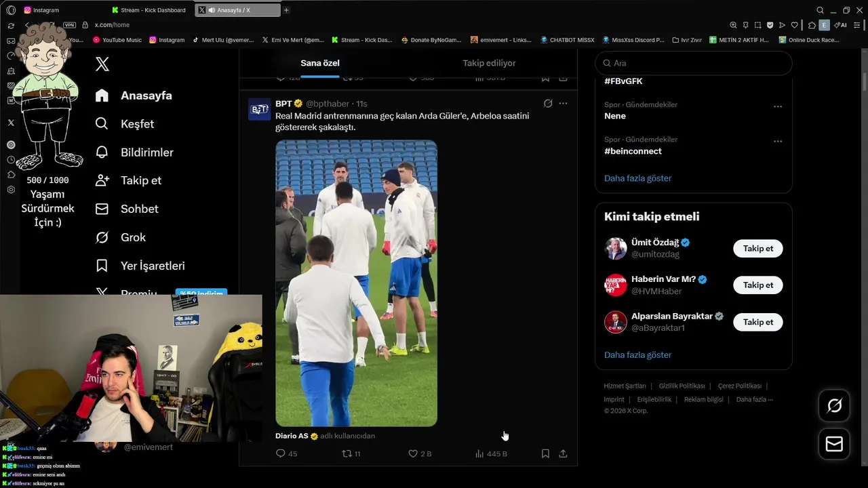The width and height of the screenshot is (868, 488).
Task: Open Yer İşaretleri bookmarks
Action: click(140, 266)
